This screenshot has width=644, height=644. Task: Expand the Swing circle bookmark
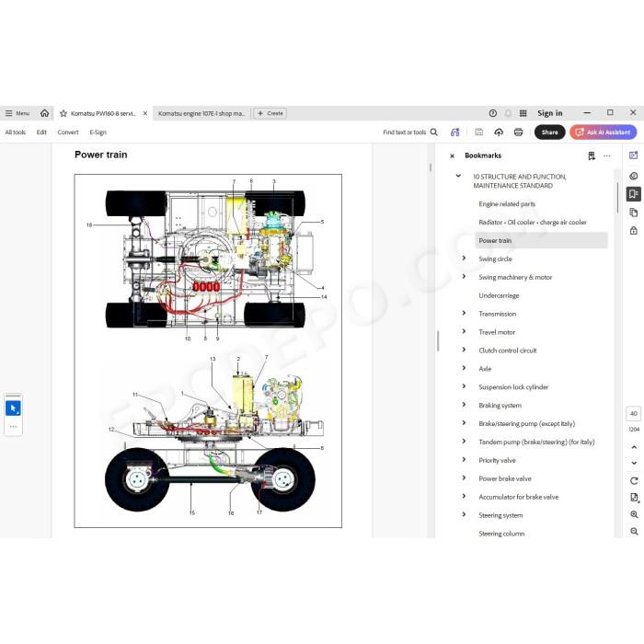tap(464, 259)
